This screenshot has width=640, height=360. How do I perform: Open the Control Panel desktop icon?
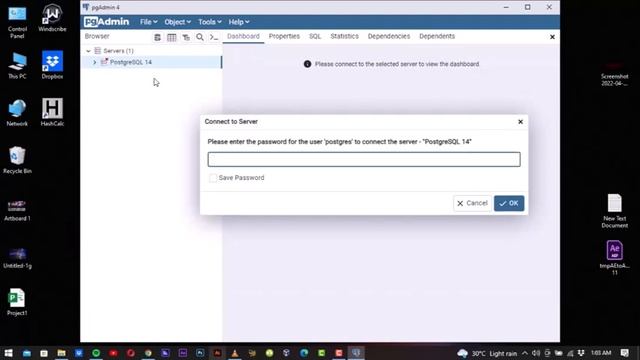(x=17, y=21)
